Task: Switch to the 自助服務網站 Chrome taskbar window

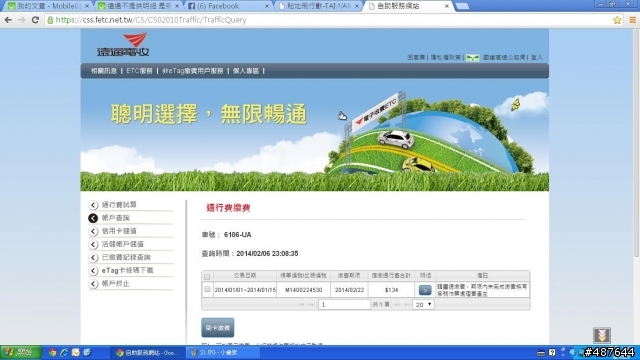Action: pos(148,353)
